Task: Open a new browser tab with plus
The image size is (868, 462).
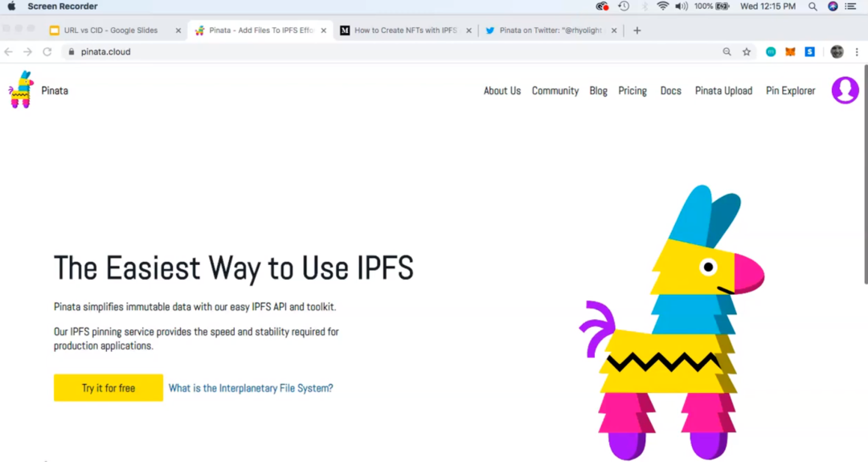Action: [637, 31]
